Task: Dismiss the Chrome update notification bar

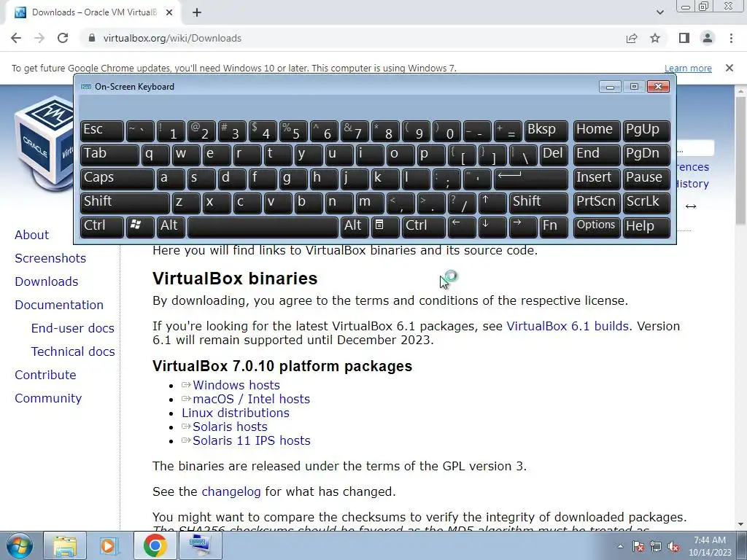Action: click(729, 68)
